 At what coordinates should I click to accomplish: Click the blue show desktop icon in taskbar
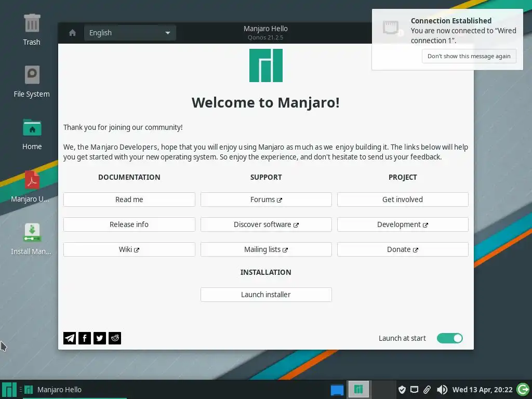[x=337, y=390]
